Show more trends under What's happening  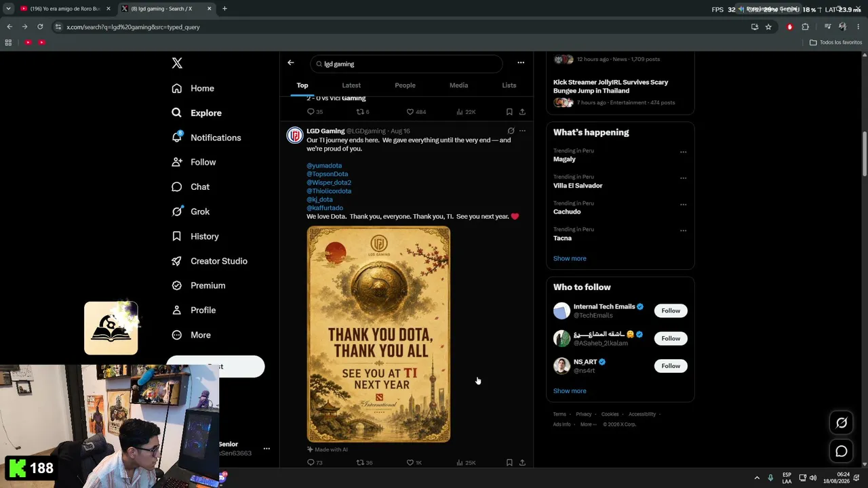pyautogui.click(x=570, y=258)
